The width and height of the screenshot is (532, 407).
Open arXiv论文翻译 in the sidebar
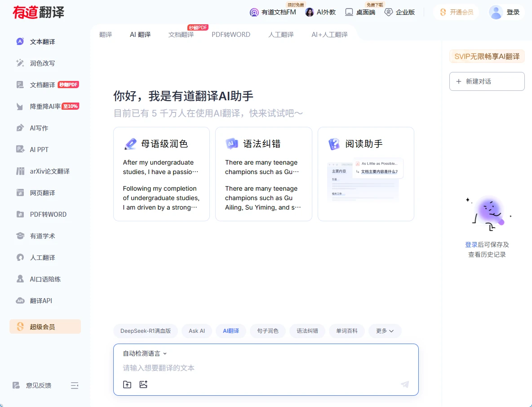[49, 171]
